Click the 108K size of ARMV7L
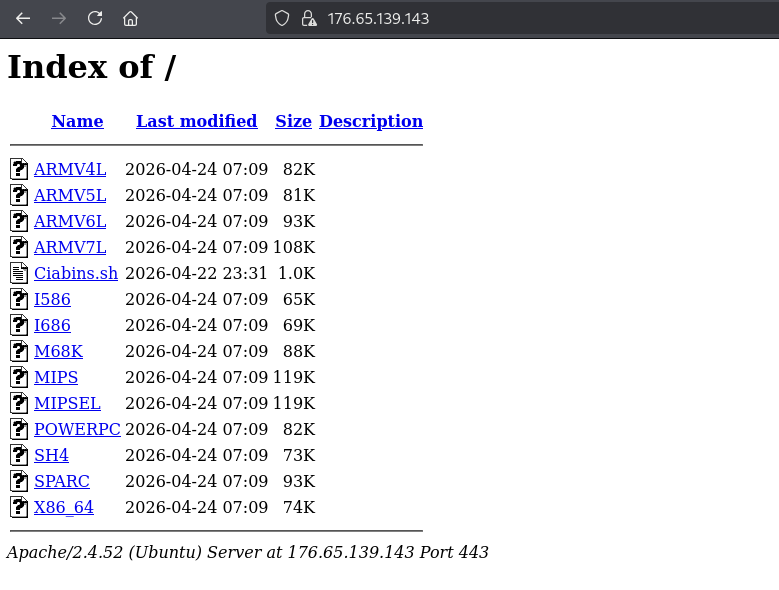 tap(294, 247)
